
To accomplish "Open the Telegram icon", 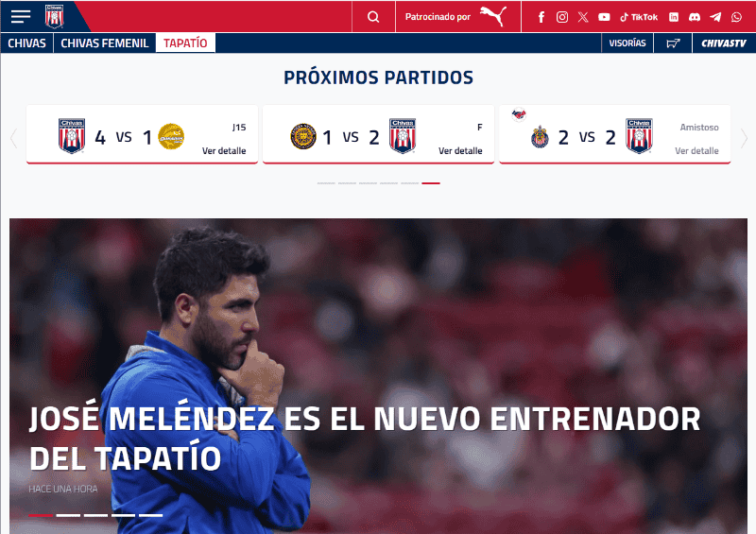I will (x=715, y=17).
